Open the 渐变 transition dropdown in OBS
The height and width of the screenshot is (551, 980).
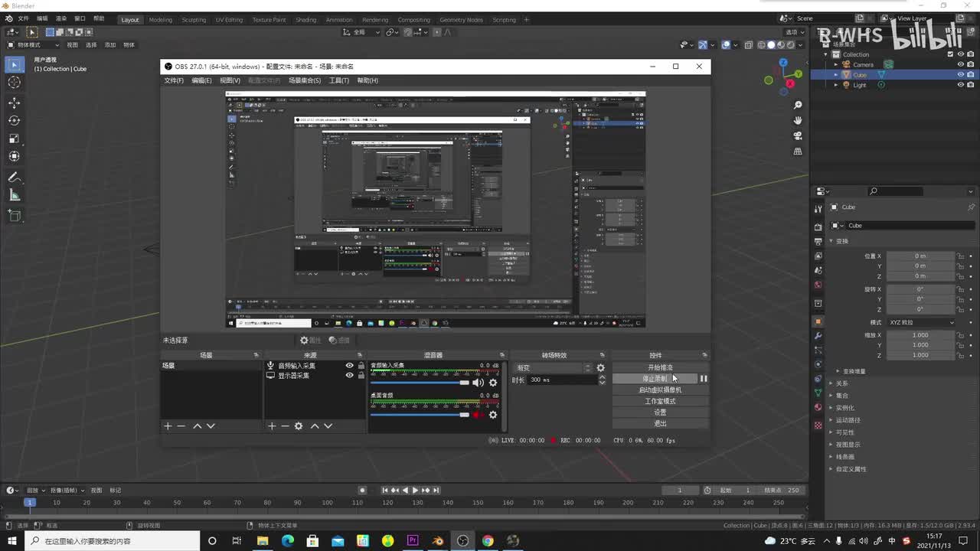[x=554, y=368]
